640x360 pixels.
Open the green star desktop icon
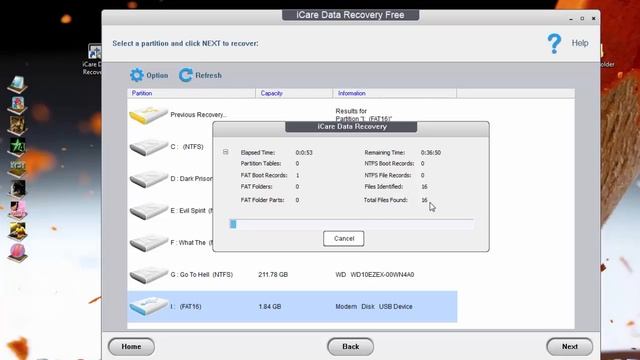coord(17,147)
